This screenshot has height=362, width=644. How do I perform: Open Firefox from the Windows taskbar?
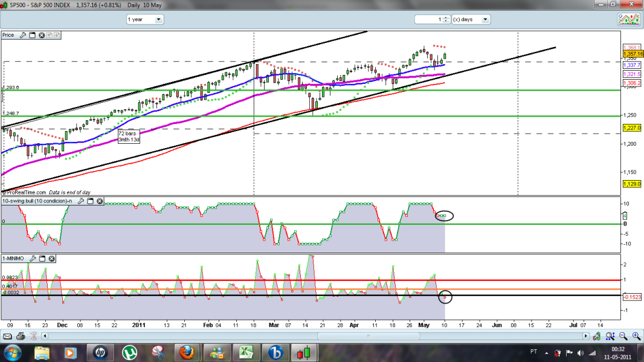pos(187,352)
